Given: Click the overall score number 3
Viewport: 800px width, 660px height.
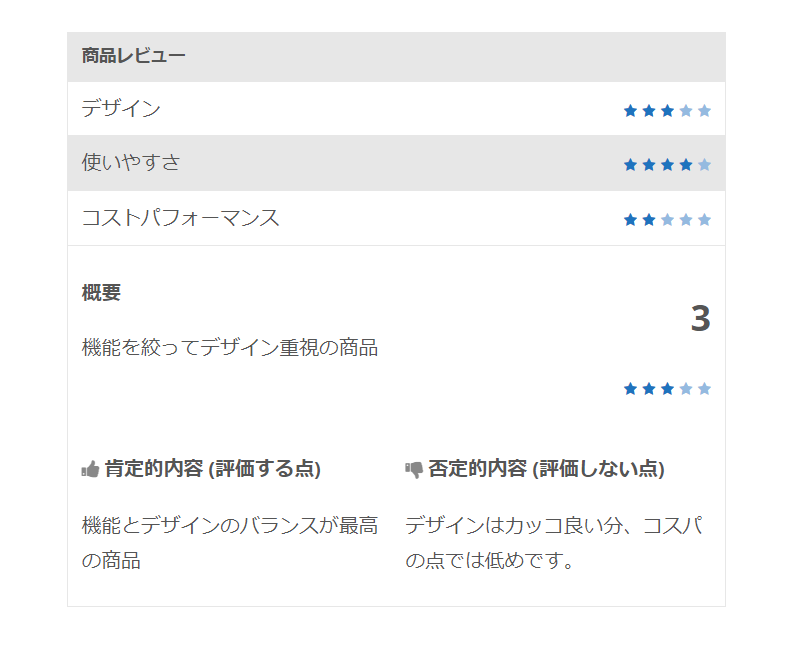Looking at the screenshot, I should 701,319.
